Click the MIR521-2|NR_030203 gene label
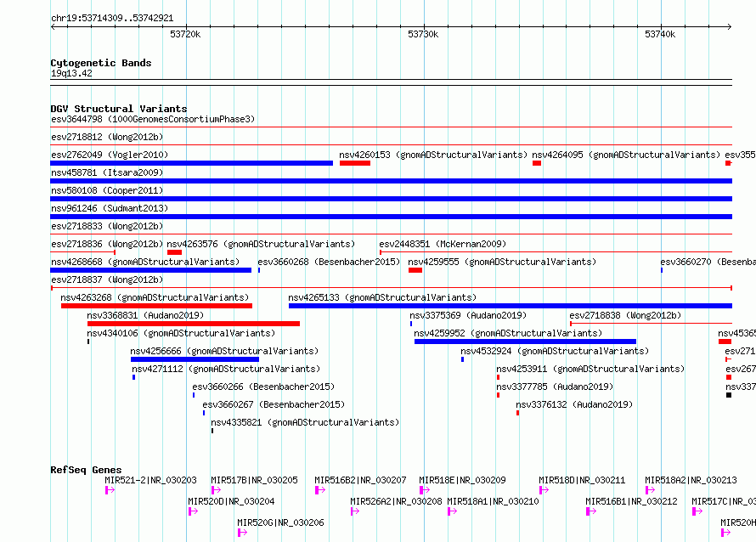Viewport: 756px width, 542px height. click(151, 480)
